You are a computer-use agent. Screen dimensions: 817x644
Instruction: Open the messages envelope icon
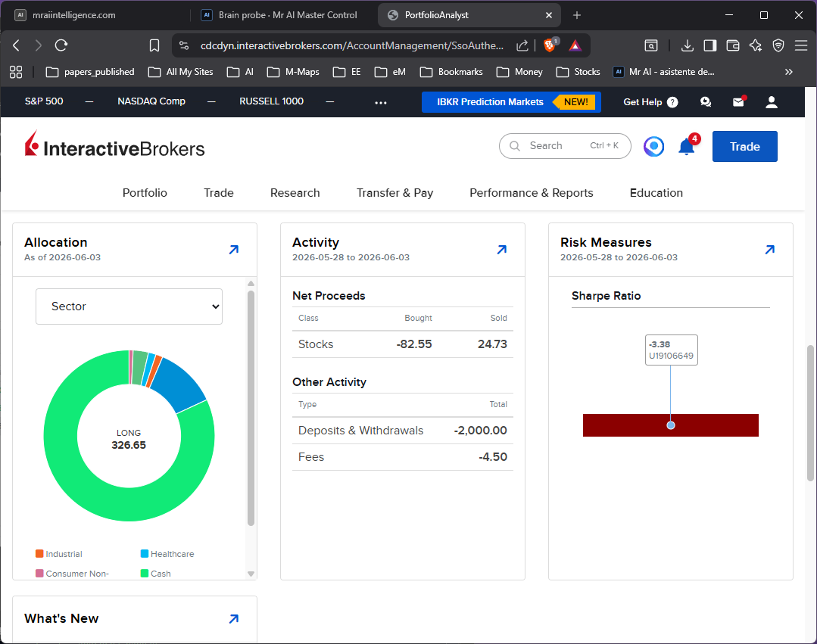(x=739, y=101)
